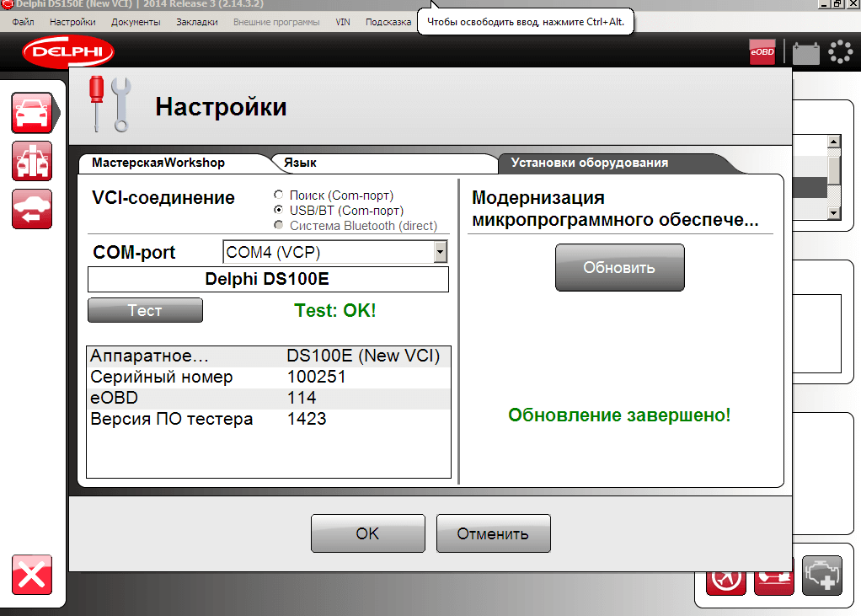The image size is (861, 616).
Task: Click the Тест button
Action: point(145,310)
